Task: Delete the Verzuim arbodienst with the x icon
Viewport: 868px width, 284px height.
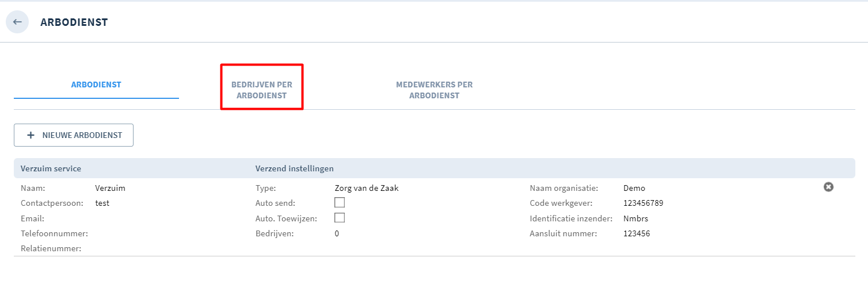Action: click(828, 187)
